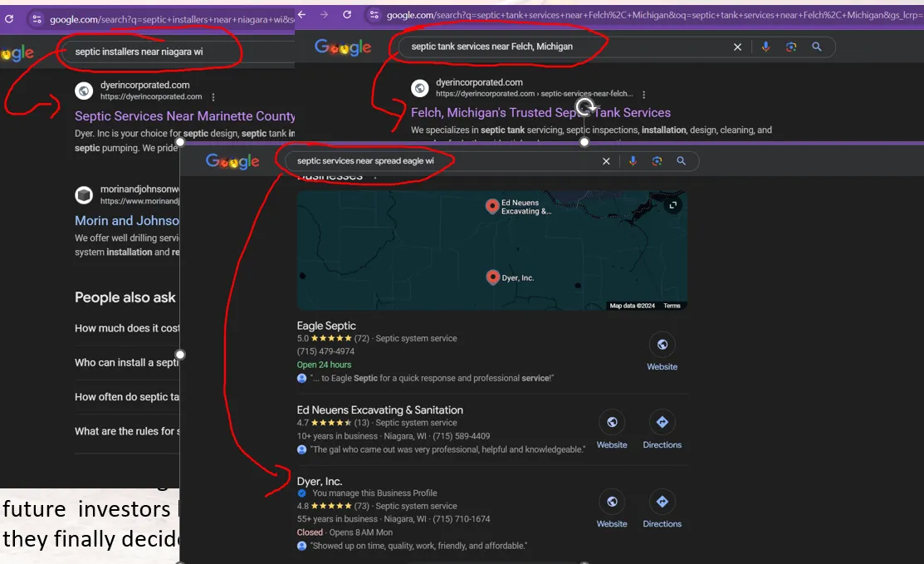The height and width of the screenshot is (564, 924).
Task: Click the 'People also ask' heading
Action: click(x=125, y=297)
